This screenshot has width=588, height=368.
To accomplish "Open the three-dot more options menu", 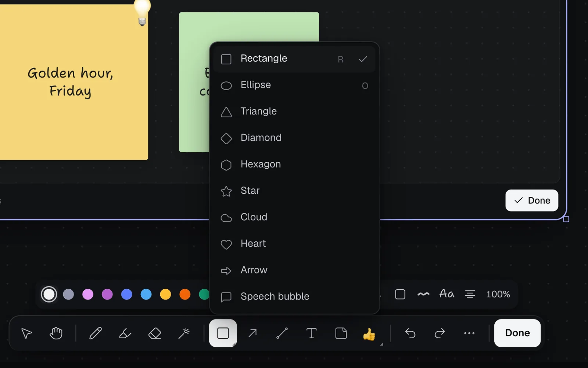I will pos(469,333).
